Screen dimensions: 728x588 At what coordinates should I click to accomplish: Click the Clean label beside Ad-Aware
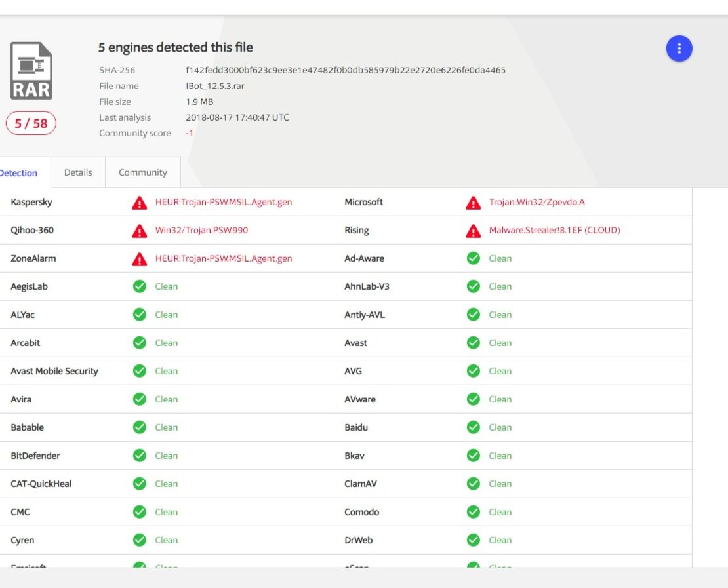pos(500,258)
